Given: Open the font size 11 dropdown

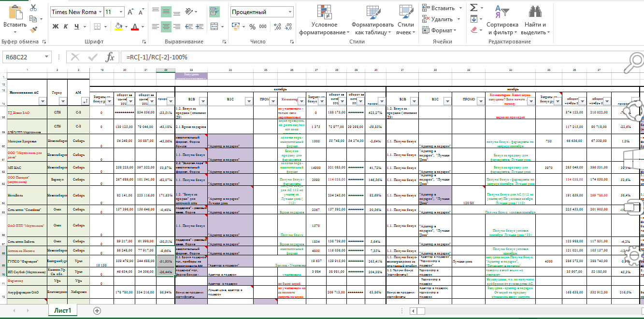Looking at the screenshot, I should [x=120, y=12].
